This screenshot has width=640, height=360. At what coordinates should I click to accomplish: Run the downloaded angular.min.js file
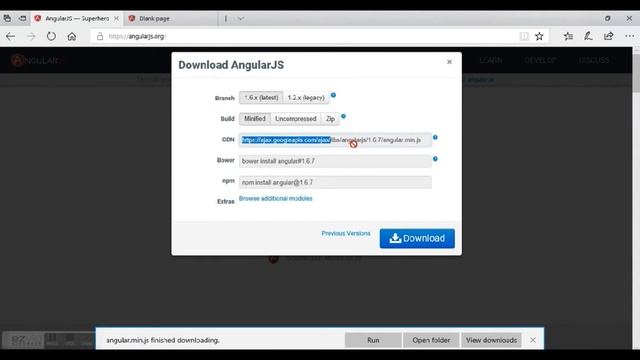[x=373, y=340]
